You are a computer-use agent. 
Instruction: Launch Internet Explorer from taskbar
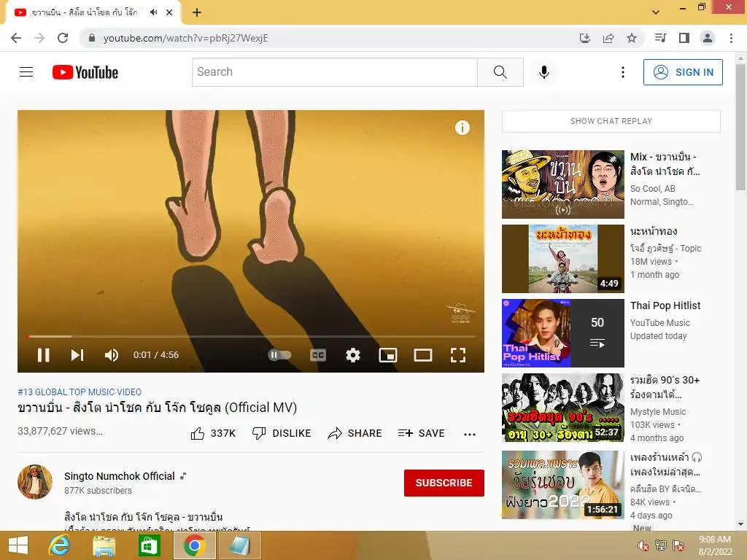[60, 545]
